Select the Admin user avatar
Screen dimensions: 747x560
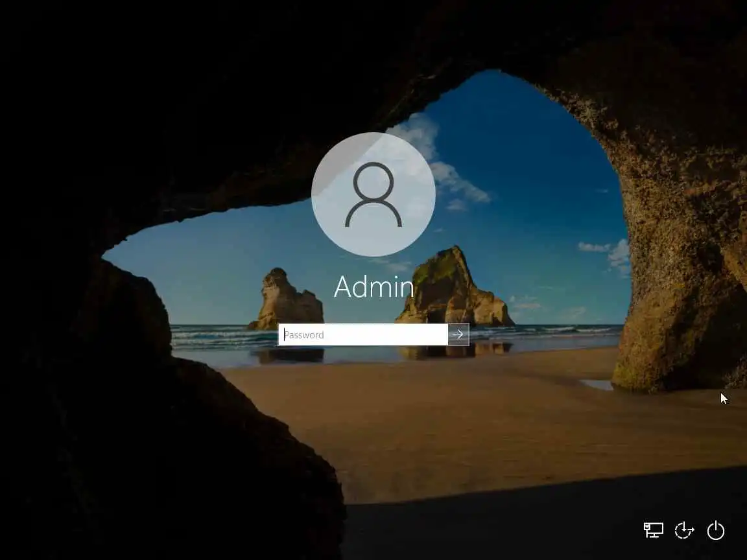(373, 194)
